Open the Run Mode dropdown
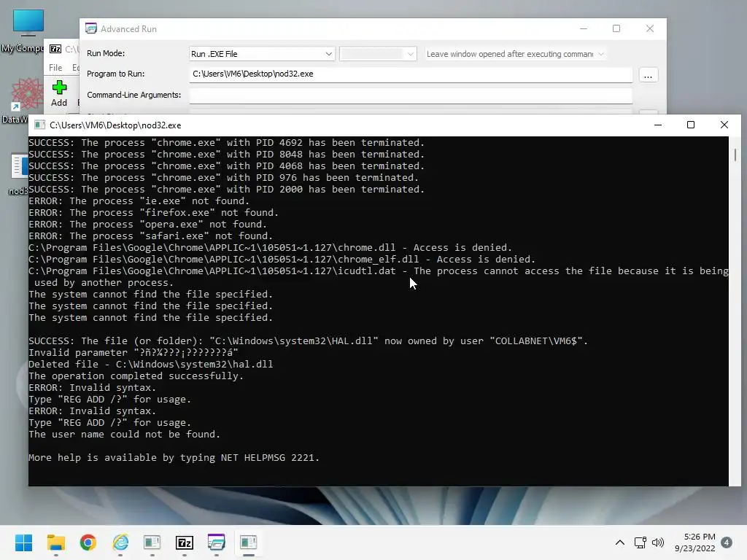This screenshot has height=560, width=747. (262, 54)
